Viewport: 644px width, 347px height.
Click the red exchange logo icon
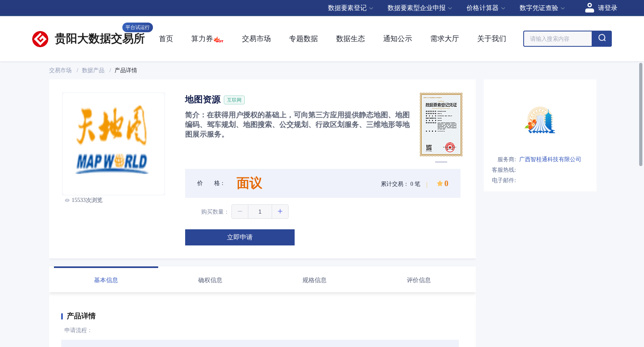pos(40,39)
